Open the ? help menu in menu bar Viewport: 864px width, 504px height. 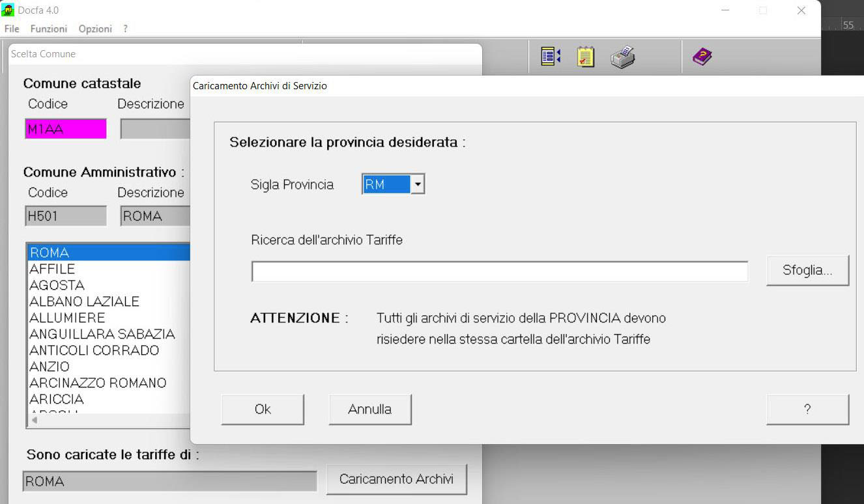coord(125,29)
